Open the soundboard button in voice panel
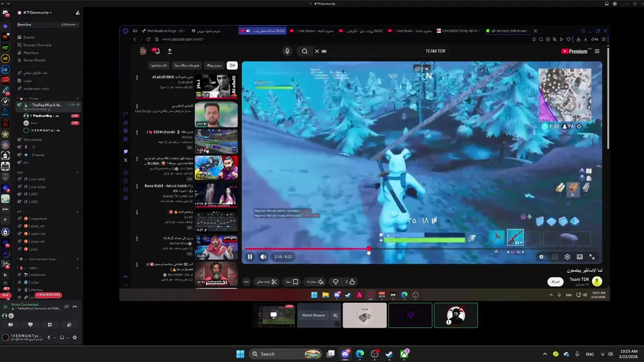 tap(69, 325)
